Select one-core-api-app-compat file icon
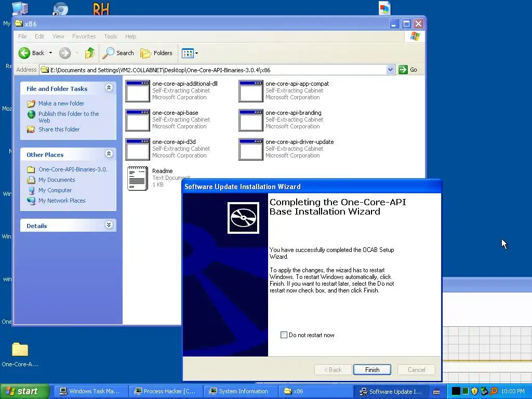 click(x=251, y=91)
